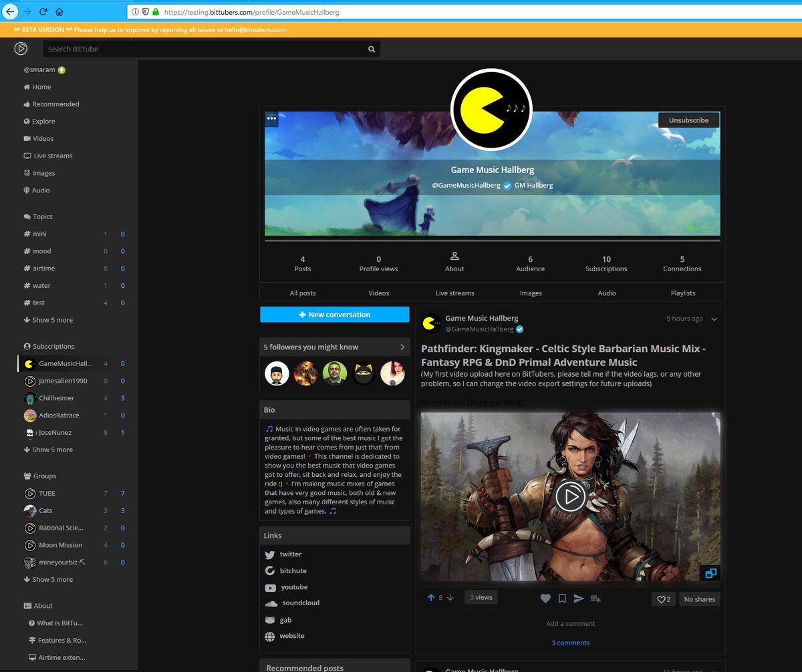This screenshot has height=672, width=802.
Task: Click the Add a comment field
Action: [x=570, y=623]
